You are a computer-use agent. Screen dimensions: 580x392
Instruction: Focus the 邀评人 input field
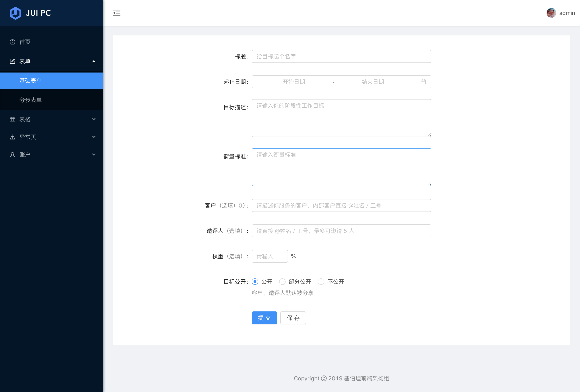click(341, 231)
